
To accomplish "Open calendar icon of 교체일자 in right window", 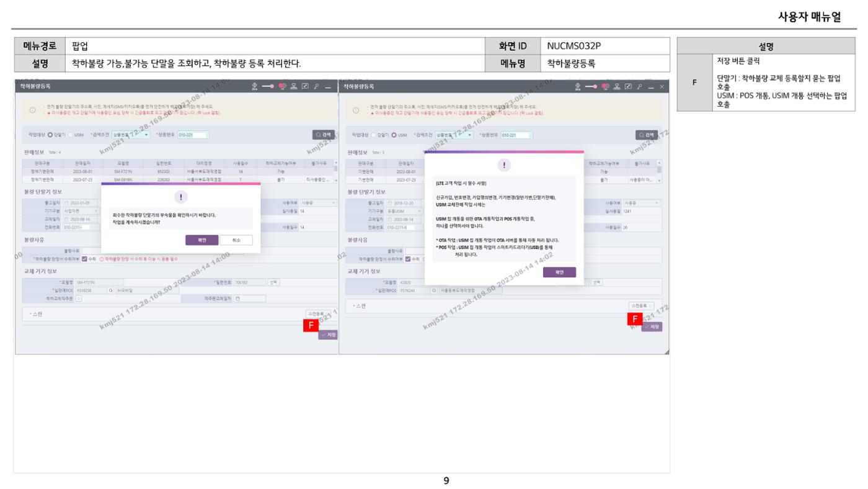I will coord(390,218).
